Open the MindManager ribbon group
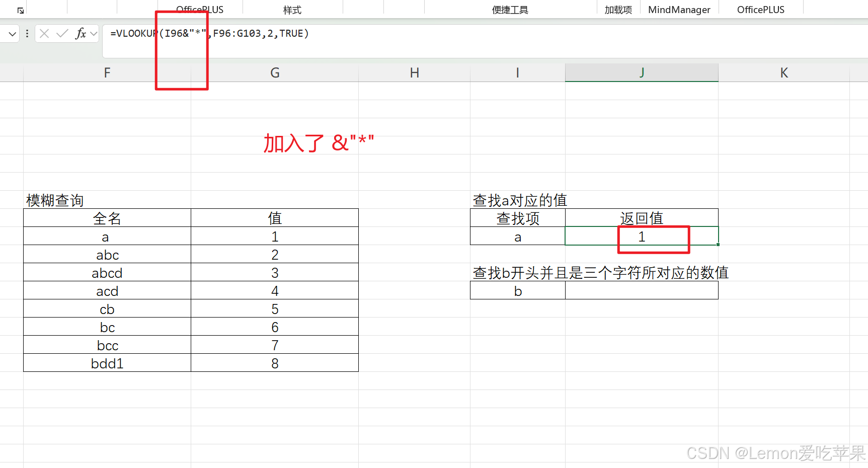The height and width of the screenshot is (468, 868). click(679, 10)
